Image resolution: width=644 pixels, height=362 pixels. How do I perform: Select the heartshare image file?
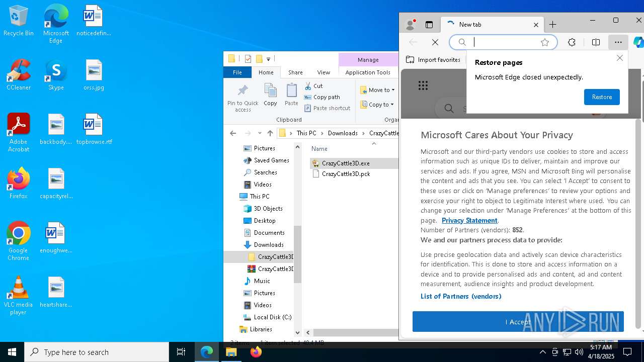coord(56,293)
